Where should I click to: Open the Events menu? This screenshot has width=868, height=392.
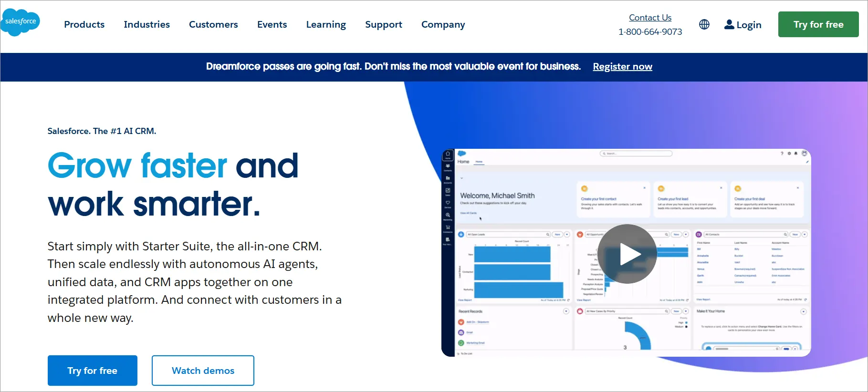coord(272,24)
